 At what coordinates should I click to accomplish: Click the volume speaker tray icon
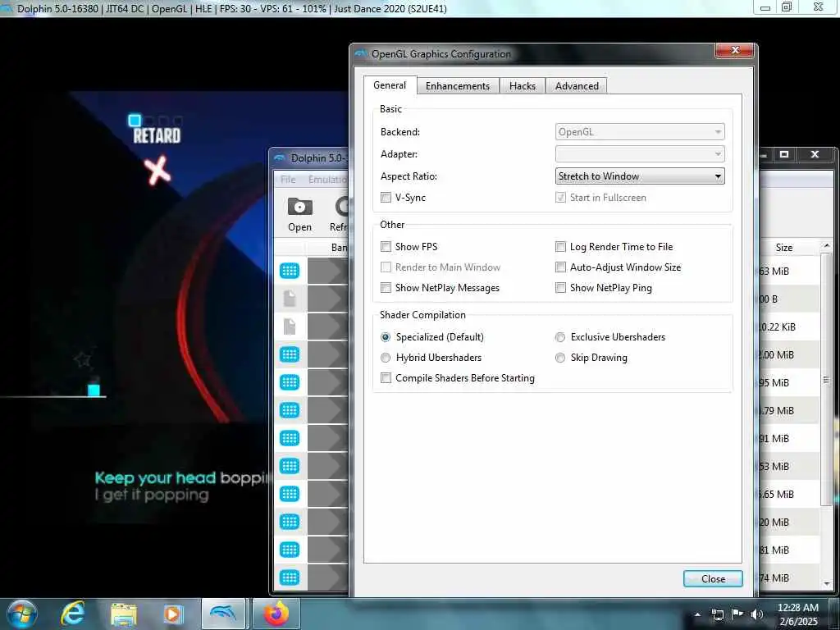[x=756, y=614]
